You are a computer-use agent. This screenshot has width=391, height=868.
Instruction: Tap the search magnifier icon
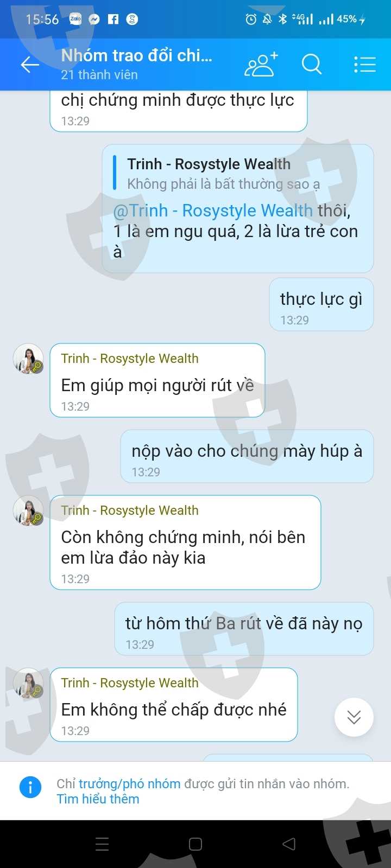312,65
